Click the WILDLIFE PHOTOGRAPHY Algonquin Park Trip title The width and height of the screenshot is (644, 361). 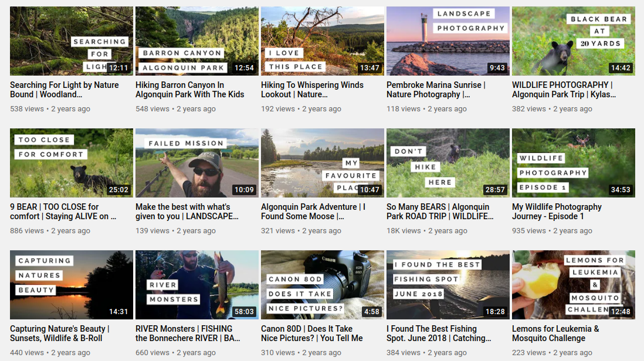564,90
